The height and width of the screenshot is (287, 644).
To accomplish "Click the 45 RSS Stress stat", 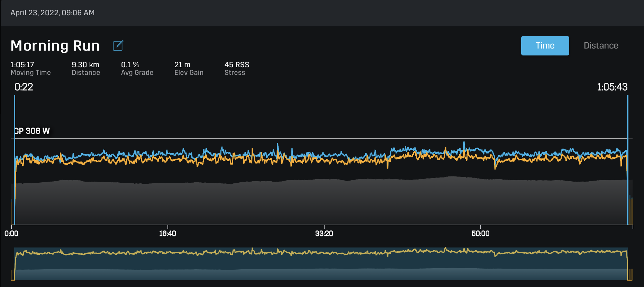I will (x=237, y=68).
